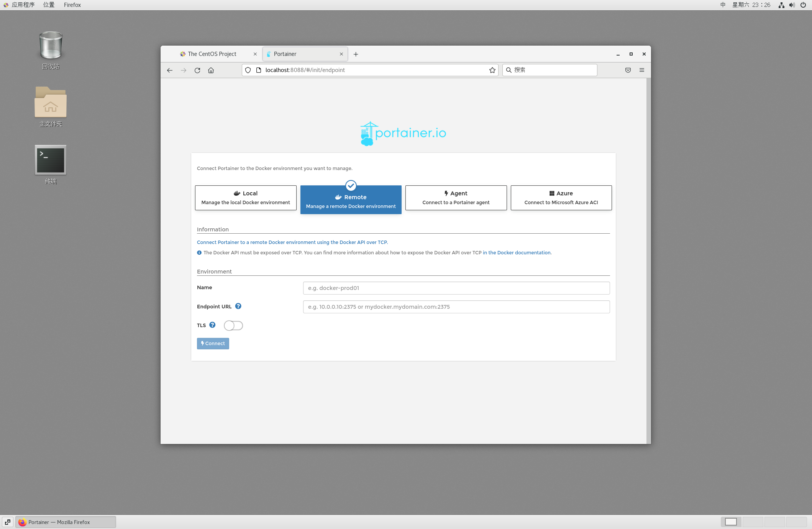Select the Azure ACI connection option

561,197
